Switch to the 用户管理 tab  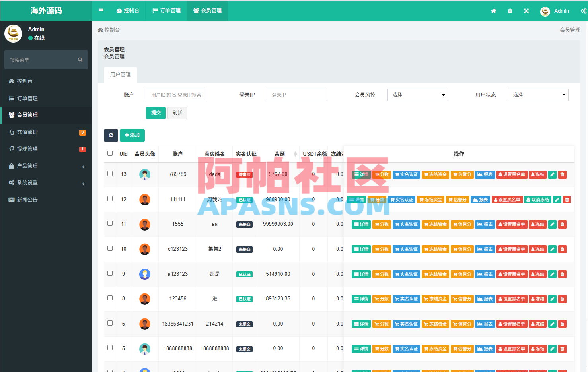click(121, 74)
